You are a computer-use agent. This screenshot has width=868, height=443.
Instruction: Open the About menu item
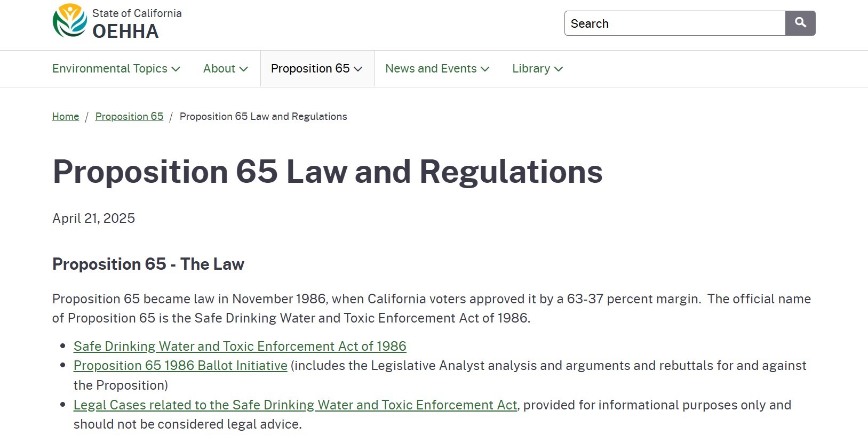click(219, 69)
